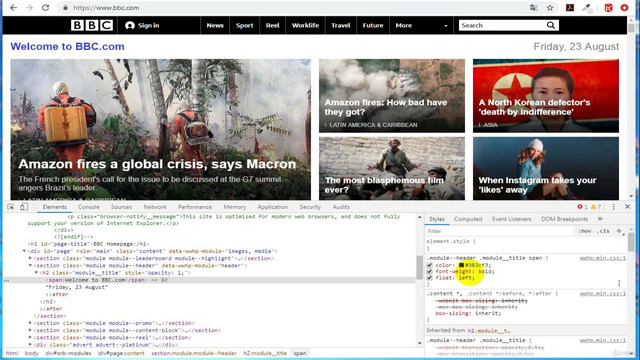The height and width of the screenshot is (360, 640).
Task: Collapse the h2 module__title node
Action: [x=36, y=273]
